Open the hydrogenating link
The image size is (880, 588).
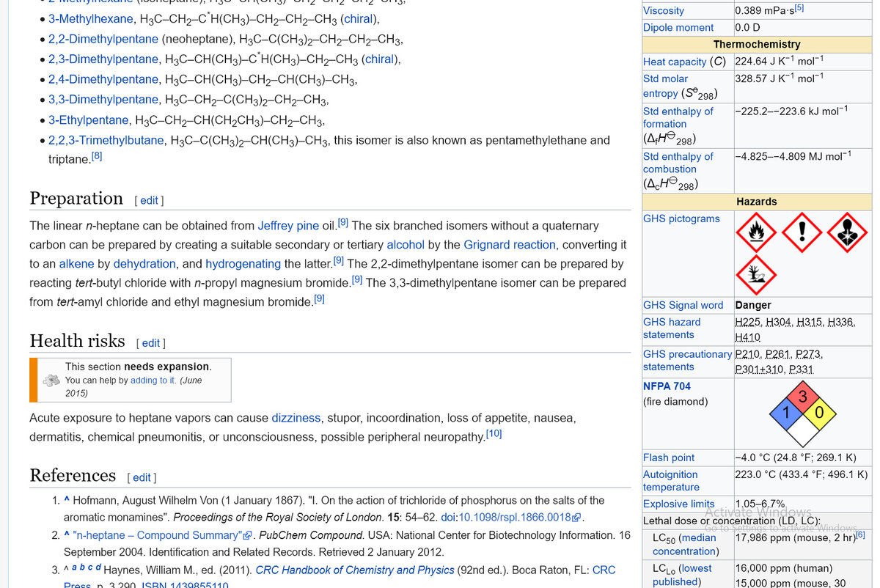pos(243,263)
